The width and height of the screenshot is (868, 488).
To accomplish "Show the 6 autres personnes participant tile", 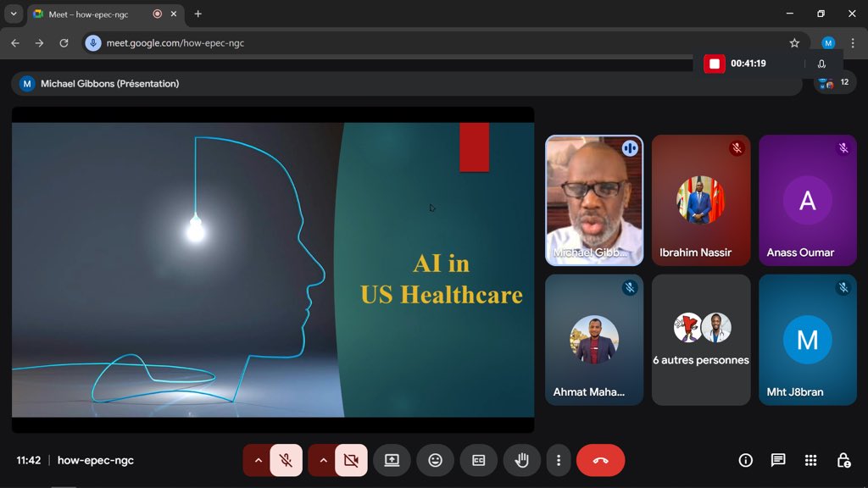I will click(x=701, y=339).
